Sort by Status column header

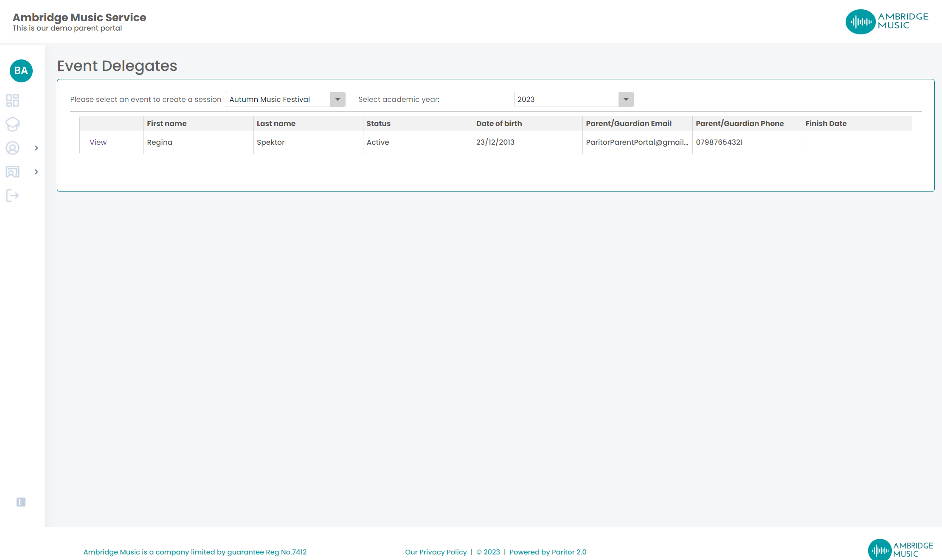418,124
